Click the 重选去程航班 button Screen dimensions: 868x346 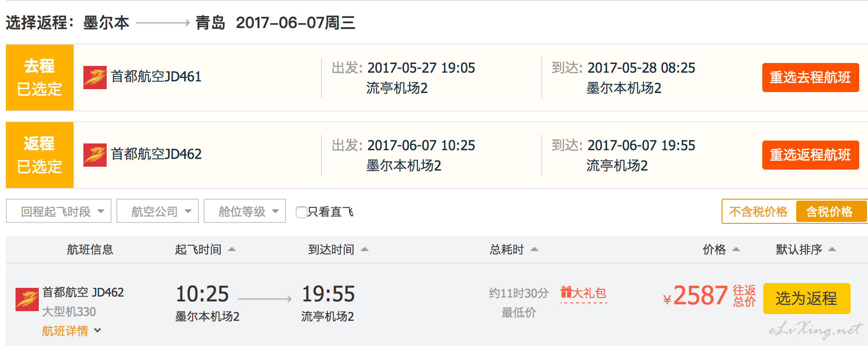pyautogui.click(x=810, y=78)
